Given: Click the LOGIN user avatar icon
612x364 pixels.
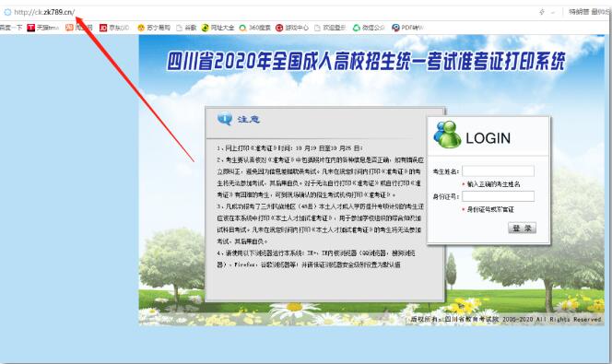Looking at the screenshot, I should pyautogui.click(x=447, y=135).
